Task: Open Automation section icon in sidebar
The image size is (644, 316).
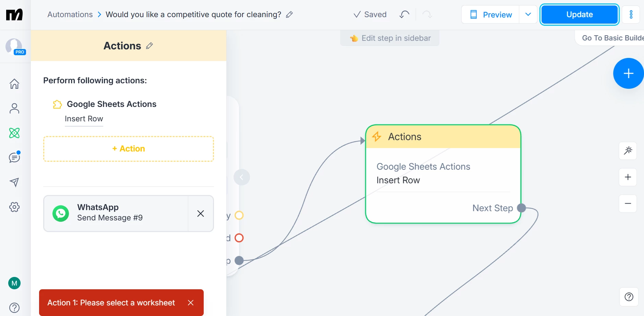Action: pos(14,133)
